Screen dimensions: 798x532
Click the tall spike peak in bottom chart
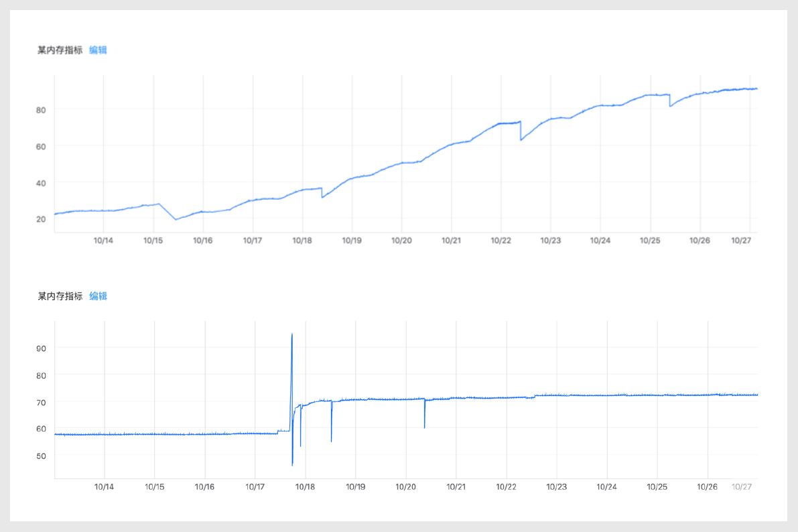pos(292,334)
